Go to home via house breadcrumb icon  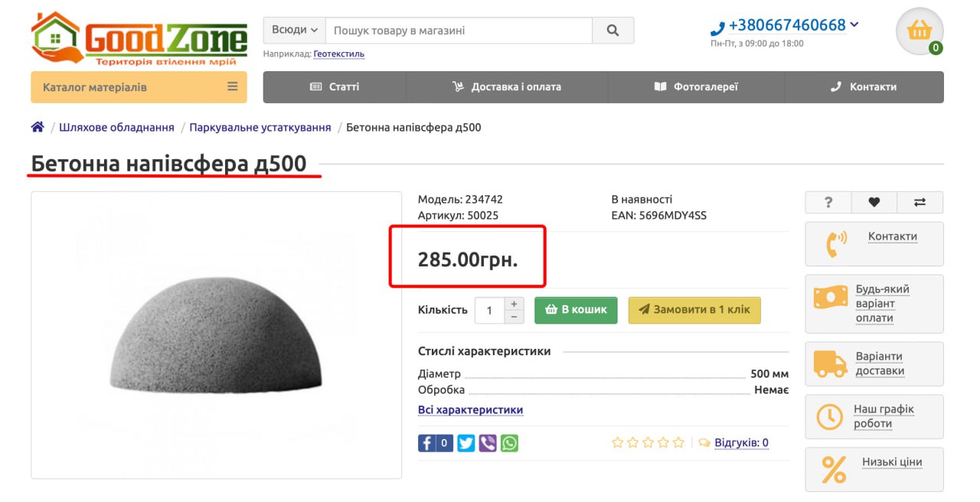(38, 127)
